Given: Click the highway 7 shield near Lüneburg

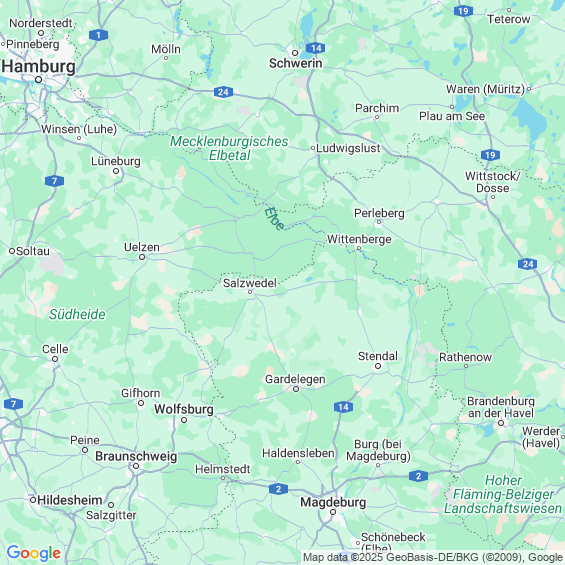Looking at the screenshot, I should [x=54, y=181].
